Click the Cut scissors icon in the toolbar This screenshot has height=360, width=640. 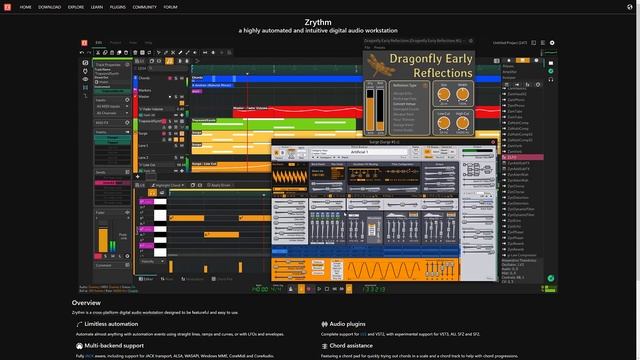pos(98,53)
